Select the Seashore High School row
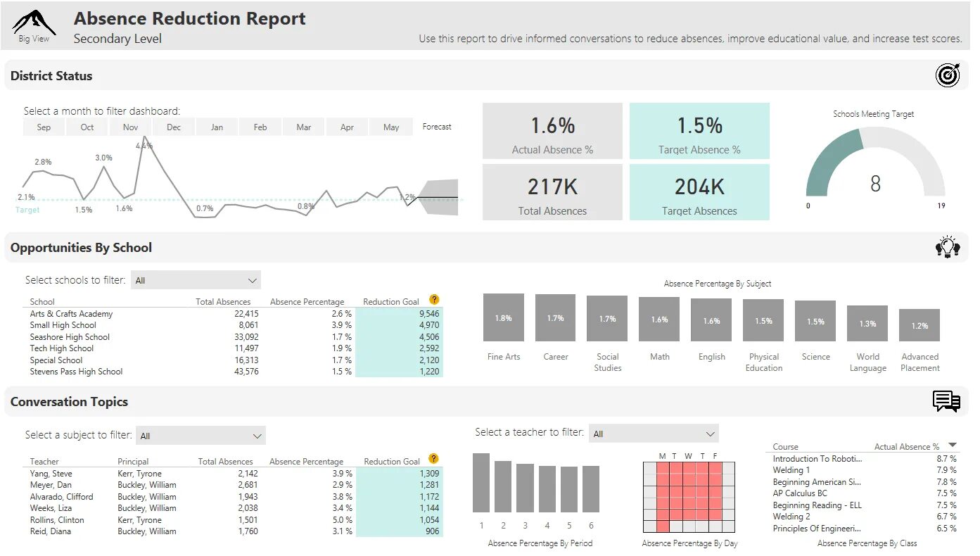 tap(235, 337)
